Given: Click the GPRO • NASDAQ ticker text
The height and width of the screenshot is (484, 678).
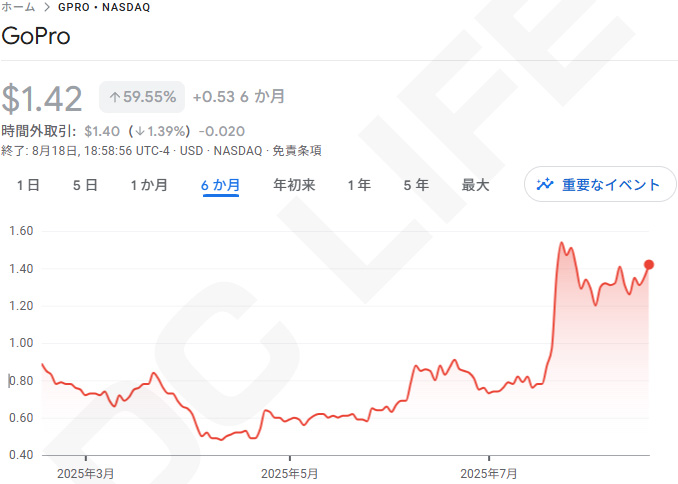Looking at the screenshot, I should tap(104, 7).
